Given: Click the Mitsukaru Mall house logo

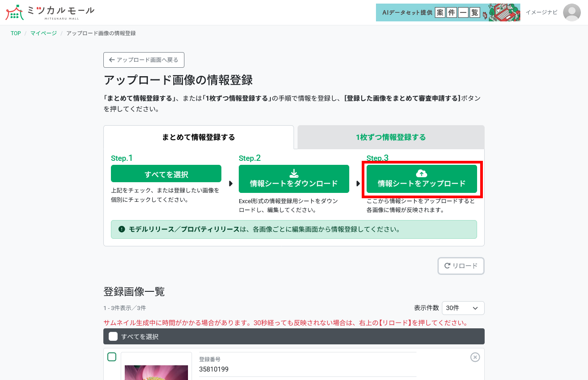Looking at the screenshot, I should tap(14, 12).
